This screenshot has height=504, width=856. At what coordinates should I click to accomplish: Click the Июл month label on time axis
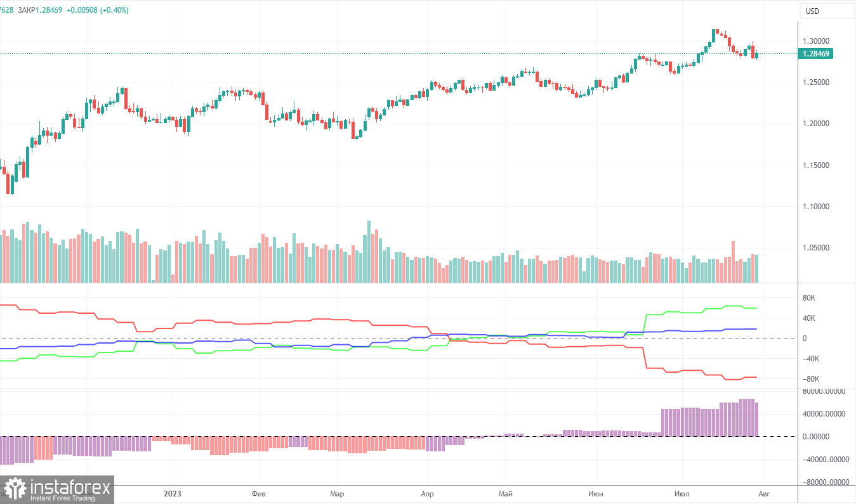click(x=682, y=493)
